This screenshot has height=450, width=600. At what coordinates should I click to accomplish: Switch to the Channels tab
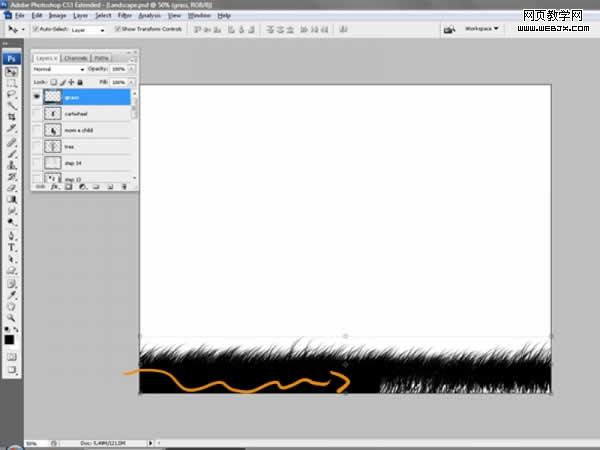(75, 58)
